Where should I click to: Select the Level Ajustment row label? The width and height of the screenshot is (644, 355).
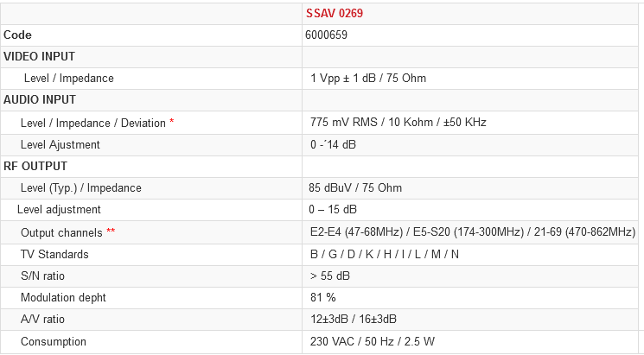pyautogui.click(x=61, y=144)
